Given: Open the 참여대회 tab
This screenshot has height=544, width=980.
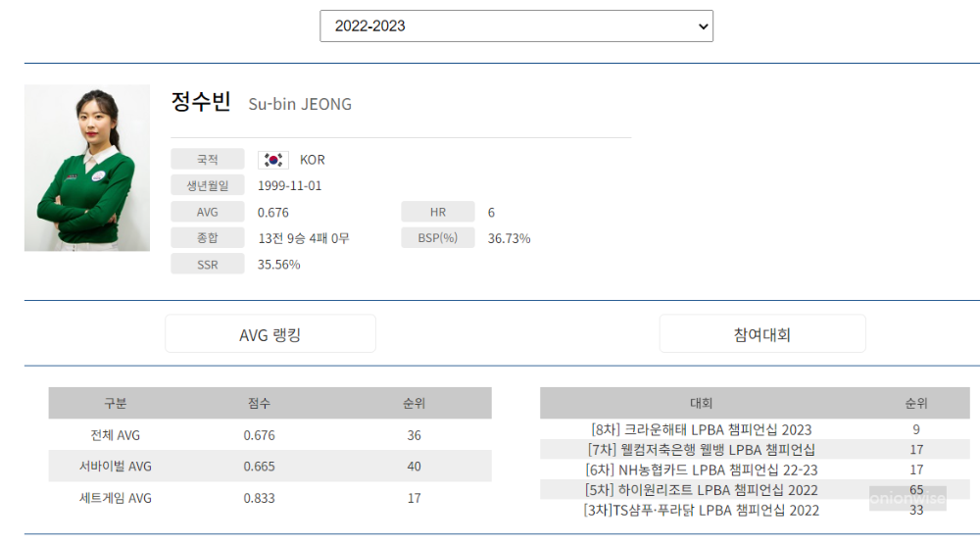Looking at the screenshot, I should point(761,334).
